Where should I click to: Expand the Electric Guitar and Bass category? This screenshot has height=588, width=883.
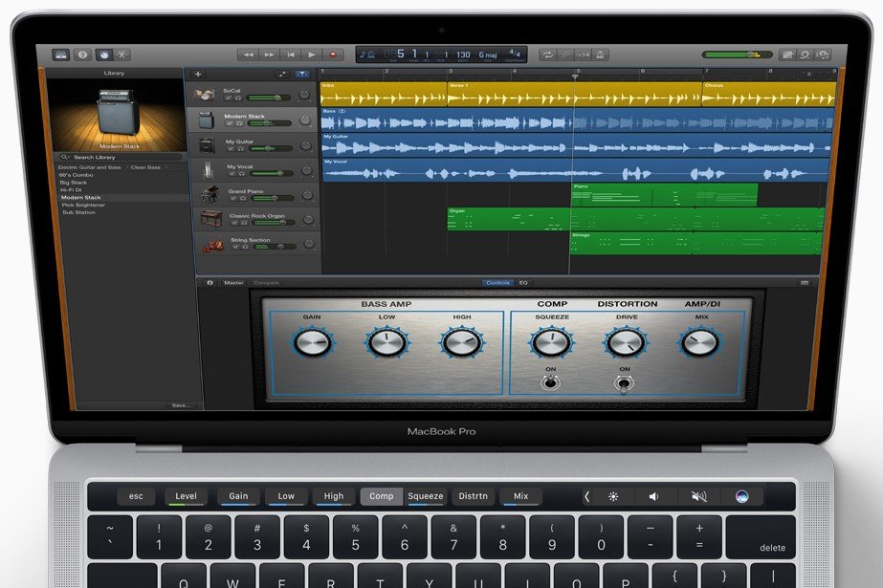point(92,167)
